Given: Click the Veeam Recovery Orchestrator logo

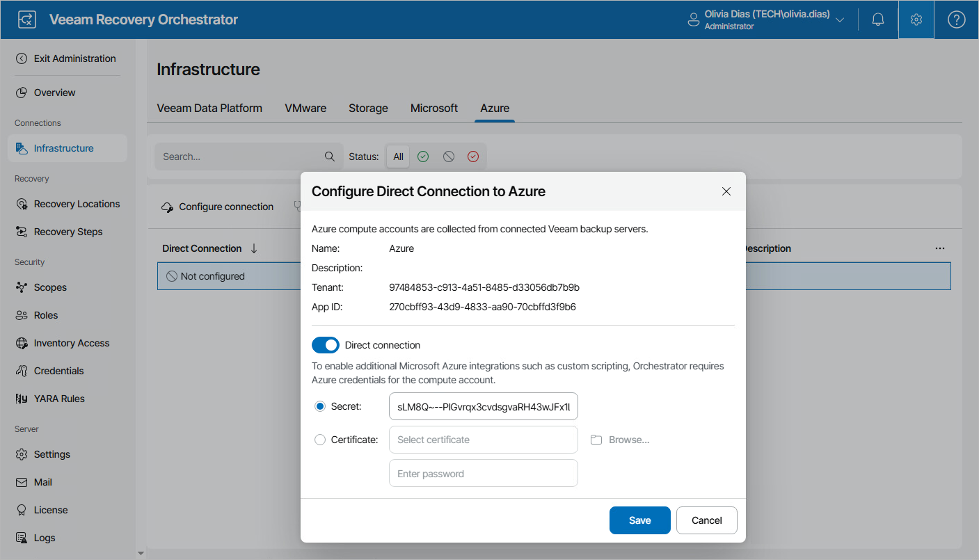Looking at the screenshot, I should (x=27, y=19).
